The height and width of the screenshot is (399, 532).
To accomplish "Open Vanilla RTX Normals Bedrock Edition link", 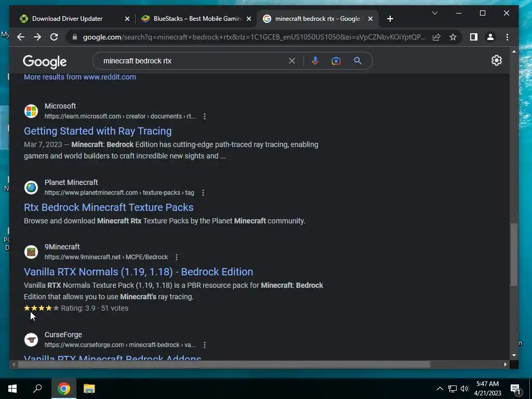I will coord(138,272).
